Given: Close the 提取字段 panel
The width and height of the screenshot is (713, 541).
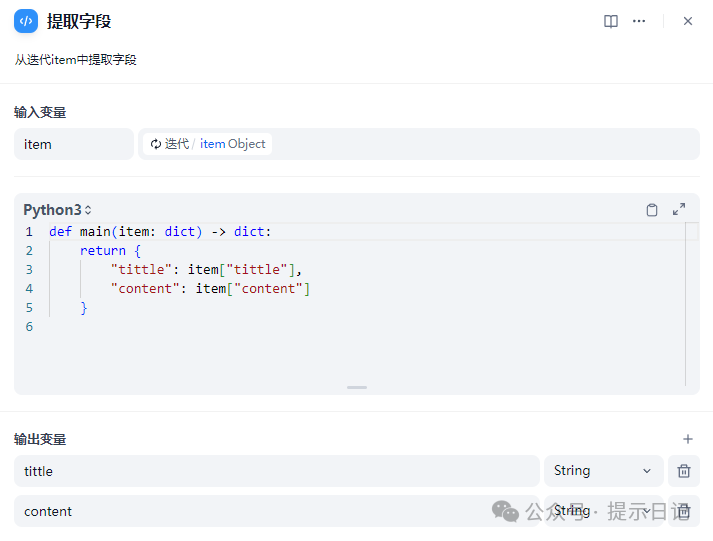Looking at the screenshot, I should coord(688,21).
